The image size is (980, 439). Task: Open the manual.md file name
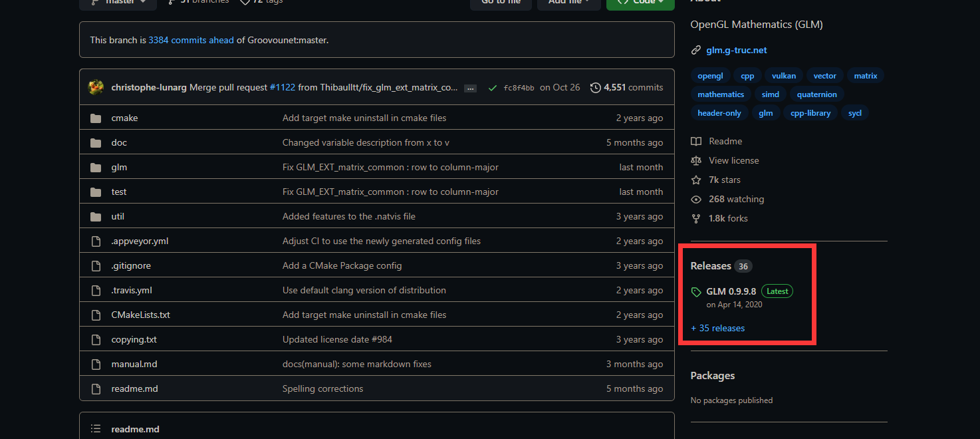pyautogui.click(x=134, y=364)
